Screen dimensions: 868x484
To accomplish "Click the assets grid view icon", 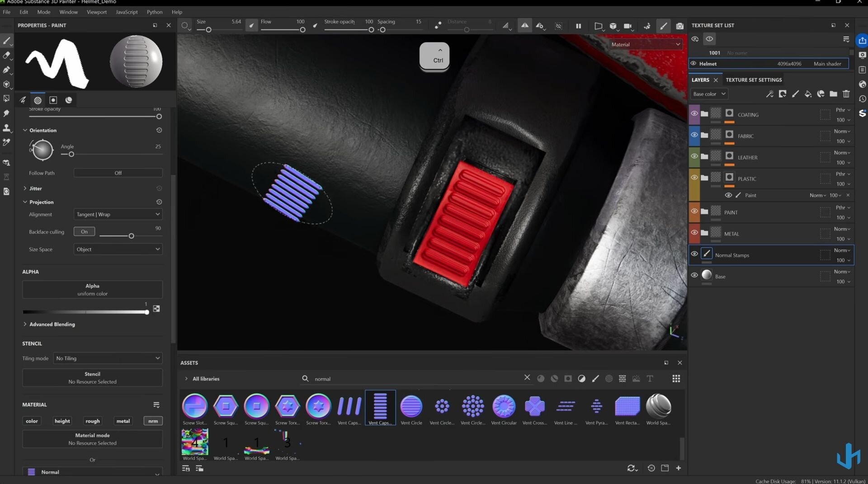I will 676,379.
